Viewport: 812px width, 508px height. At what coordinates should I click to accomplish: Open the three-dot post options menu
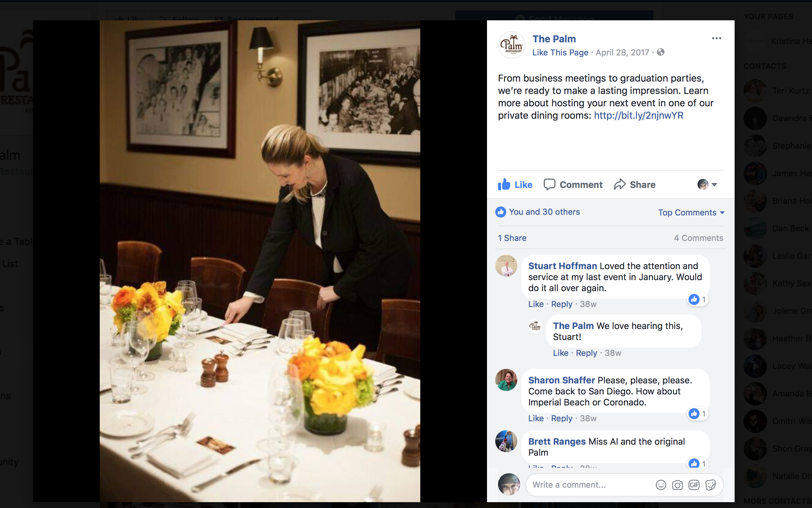[x=716, y=38]
